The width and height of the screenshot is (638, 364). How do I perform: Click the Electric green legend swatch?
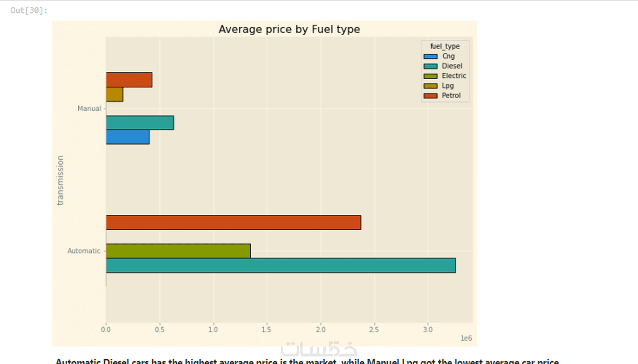tap(430, 76)
